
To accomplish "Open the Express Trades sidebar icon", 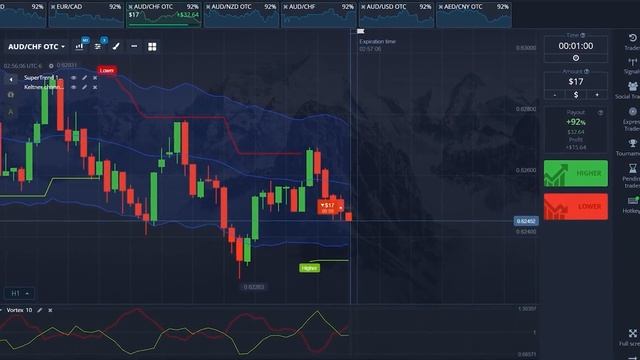I will [633, 111].
